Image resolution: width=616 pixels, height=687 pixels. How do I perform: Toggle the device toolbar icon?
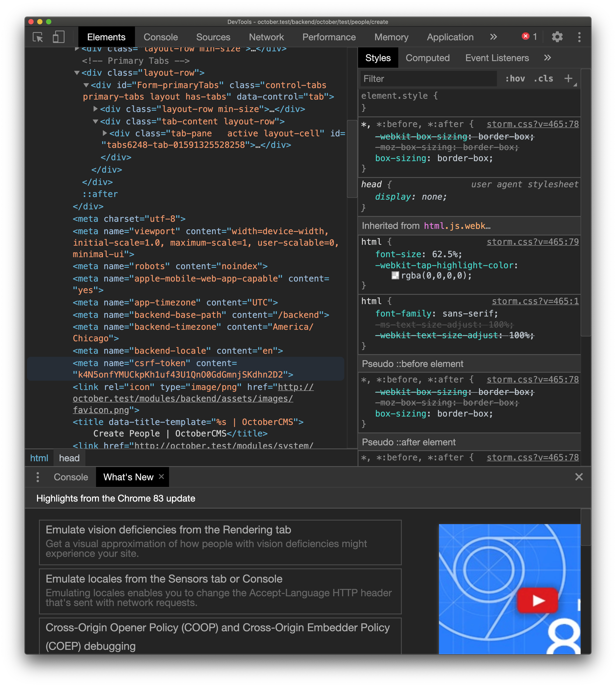[x=59, y=37]
